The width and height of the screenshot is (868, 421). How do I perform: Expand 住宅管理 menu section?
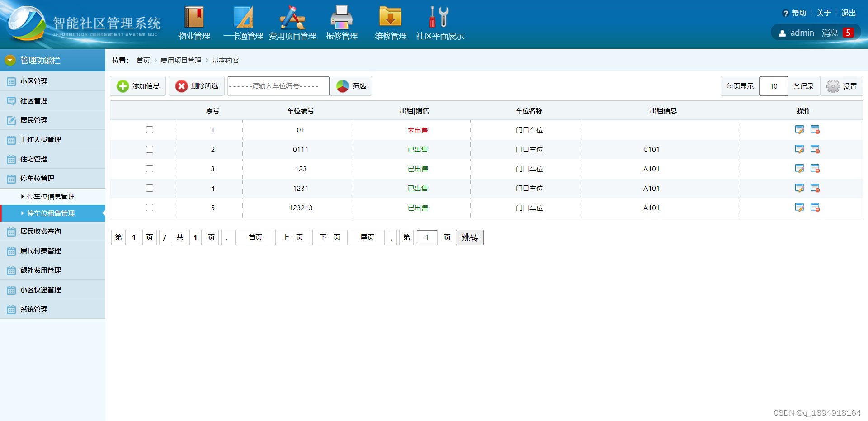click(52, 159)
